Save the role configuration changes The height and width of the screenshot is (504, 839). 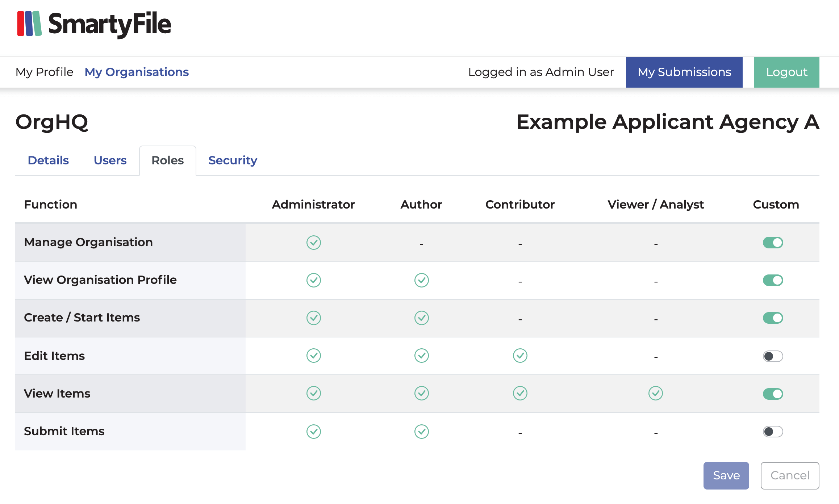(x=726, y=475)
